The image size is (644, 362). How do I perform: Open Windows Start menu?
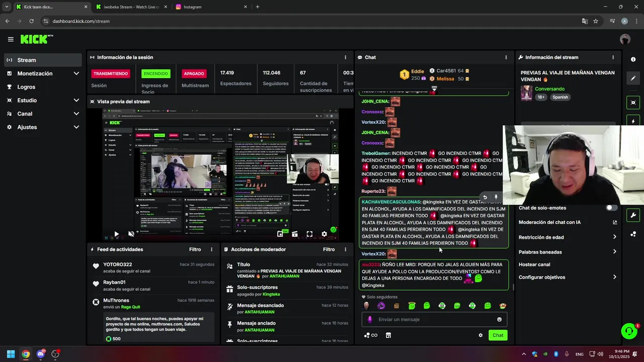point(11,354)
